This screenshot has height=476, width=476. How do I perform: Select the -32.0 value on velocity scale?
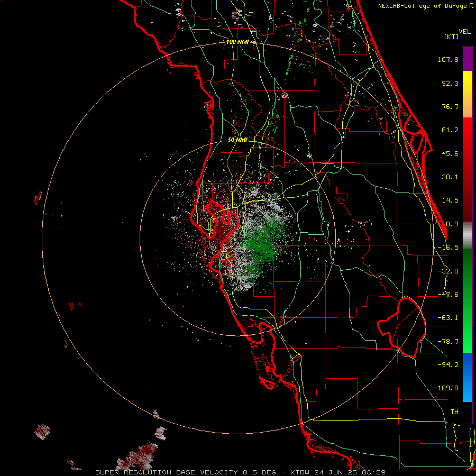pyautogui.click(x=448, y=271)
